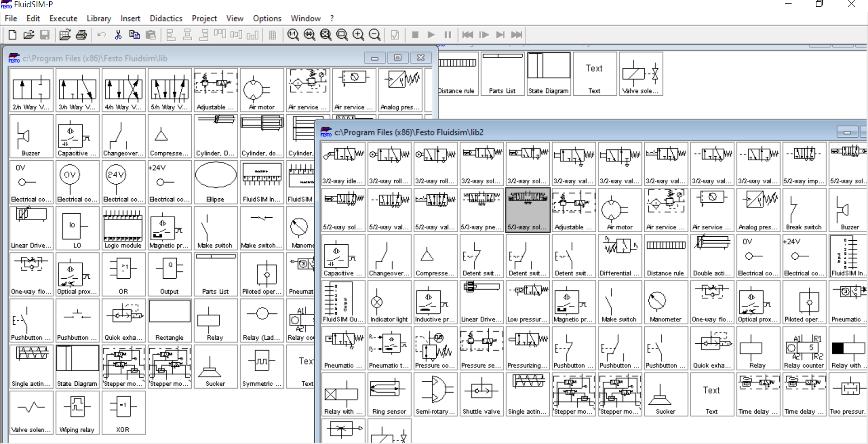The height and width of the screenshot is (444, 868).
Task: Click the Zoom in magnifier icon
Action: [358, 35]
